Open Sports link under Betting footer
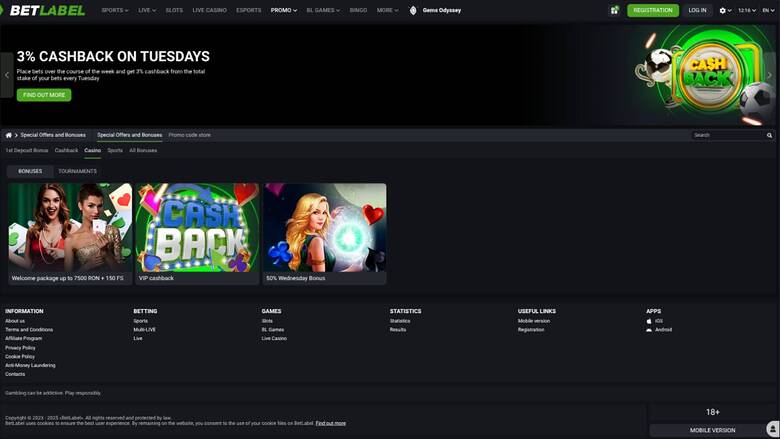This screenshot has height=439, width=780. click(x=140, y=321)
